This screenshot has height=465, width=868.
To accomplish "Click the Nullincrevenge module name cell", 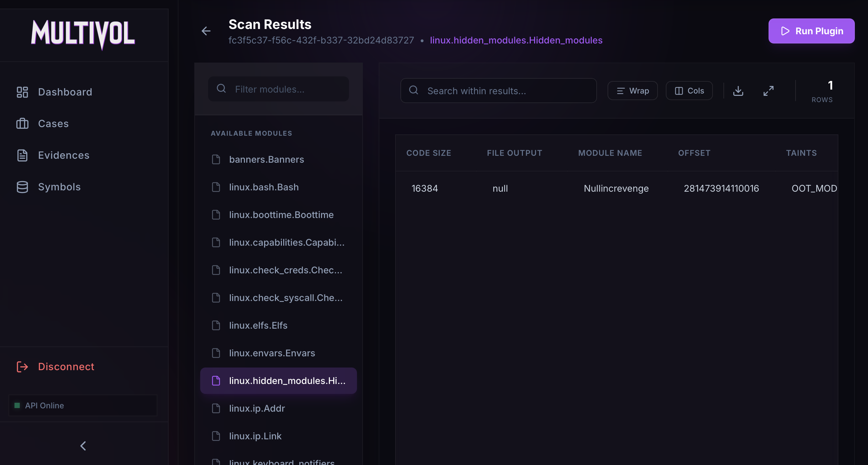I will coord(616,188).
